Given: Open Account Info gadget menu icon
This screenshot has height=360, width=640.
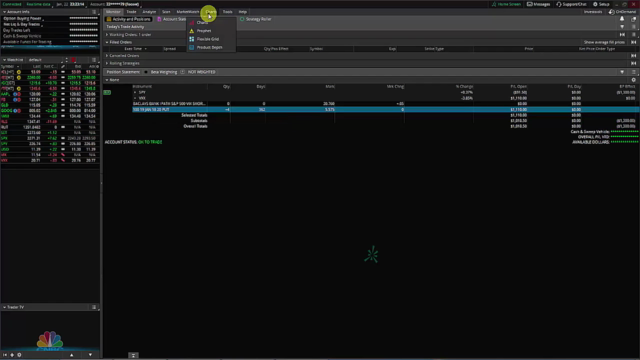Looking at the screenshot, I should coord(94,12).
